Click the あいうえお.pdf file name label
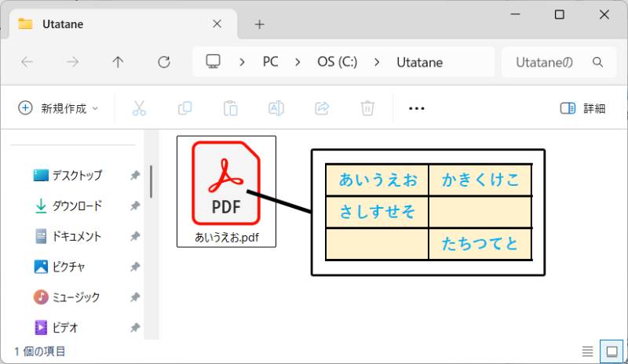This screenshot has width=628, height=364. [x=227, y=238]
